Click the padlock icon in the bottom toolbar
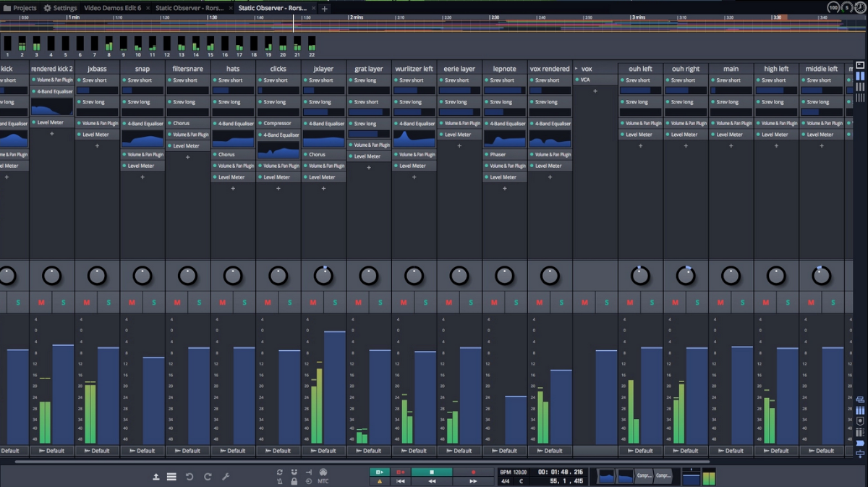This screenshot has height=487, width=868. pyautogui.click(x=294, y=480)
